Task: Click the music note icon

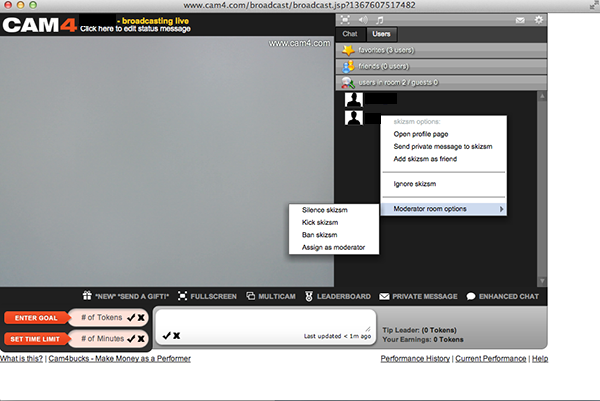Action: coord(379,18)
